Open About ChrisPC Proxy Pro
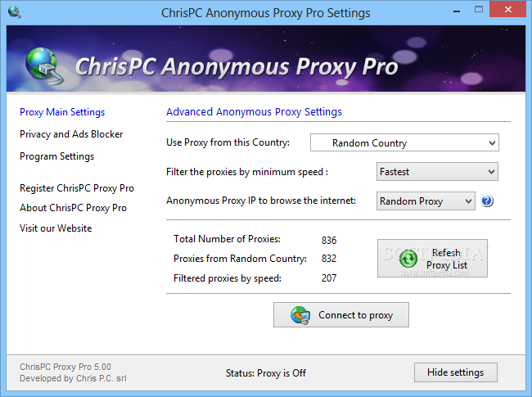 [x=73, y=208]
